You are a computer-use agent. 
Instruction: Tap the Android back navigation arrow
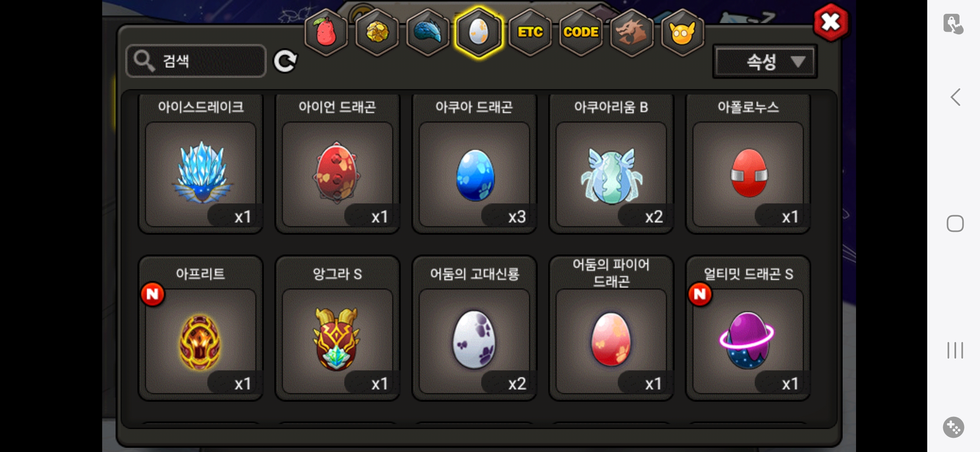click(x=955, y=97)
